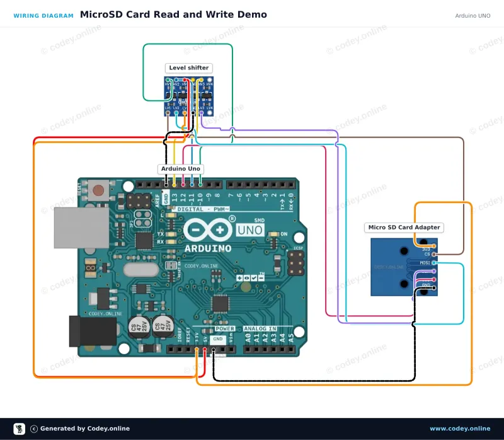Select the 'Level shifter' component label
The image size is (504, 440).
click(188, 68)
